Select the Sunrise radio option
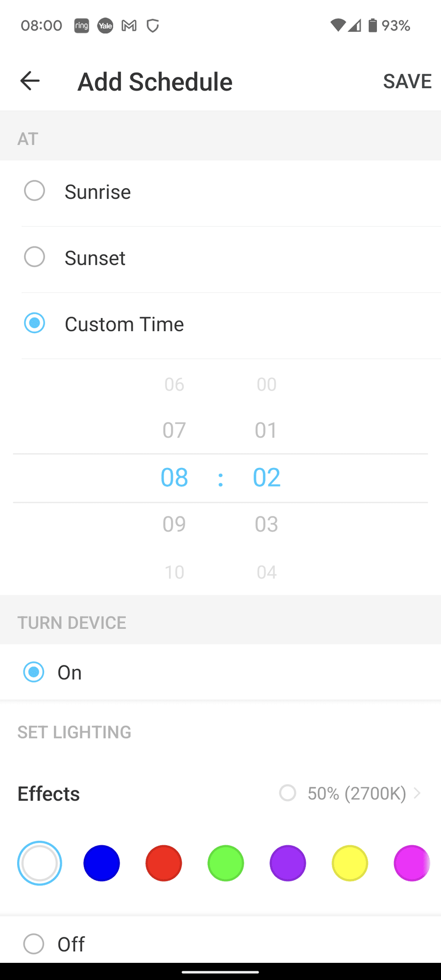Viewport: 441px width, 980px height. pyautogui.click(x=35, y=191)
